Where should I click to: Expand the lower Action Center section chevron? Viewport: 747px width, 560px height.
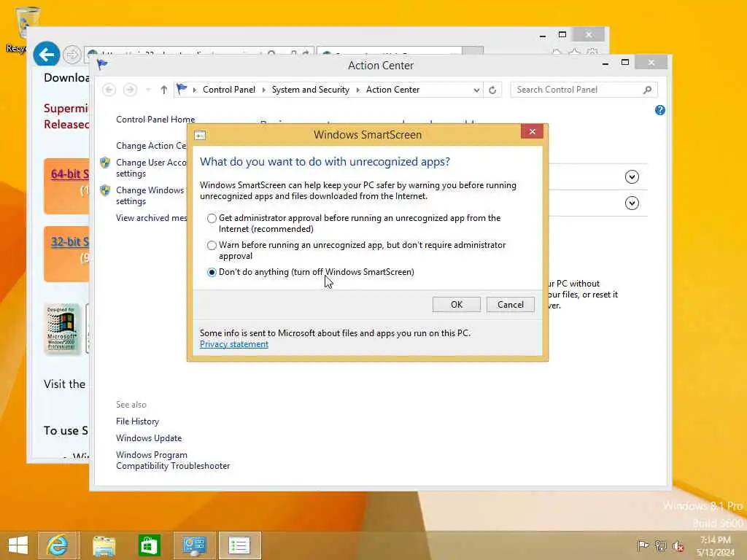tap(632, 203)
